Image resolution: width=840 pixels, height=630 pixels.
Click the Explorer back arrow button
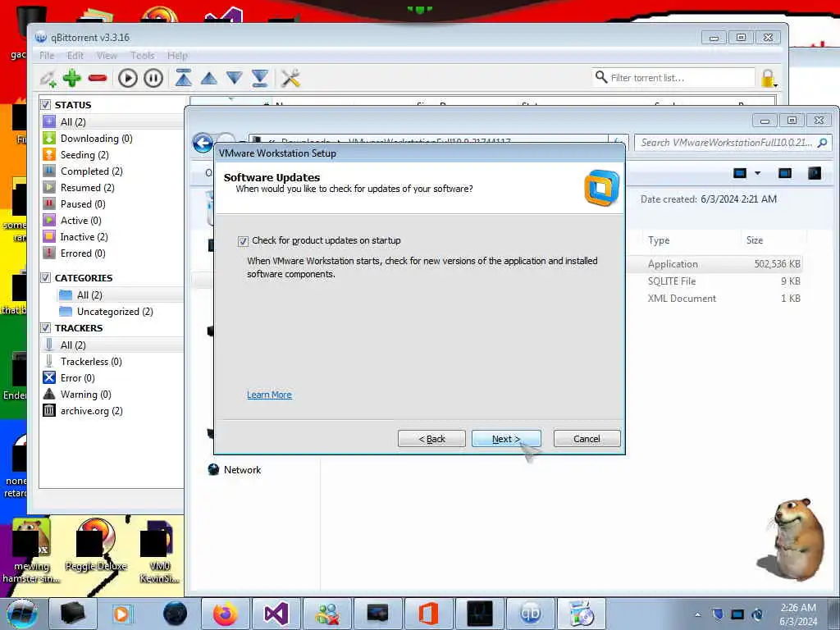click(x=203, y=143)
